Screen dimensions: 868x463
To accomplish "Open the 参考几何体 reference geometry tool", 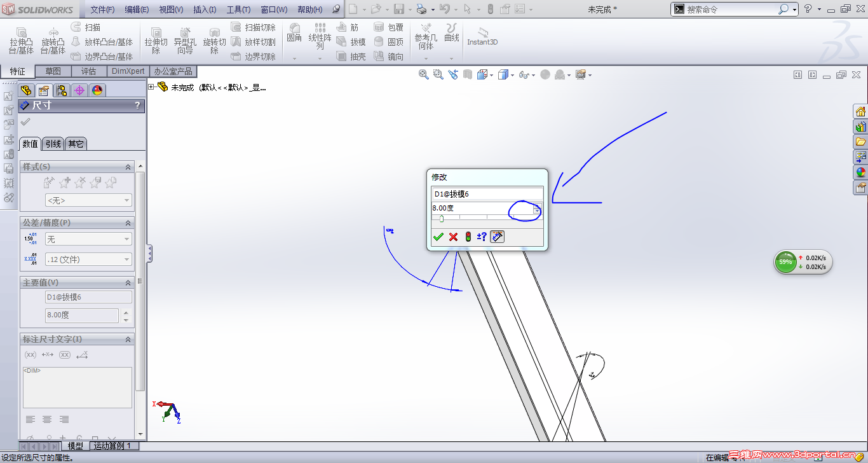I will coord(426,37).
